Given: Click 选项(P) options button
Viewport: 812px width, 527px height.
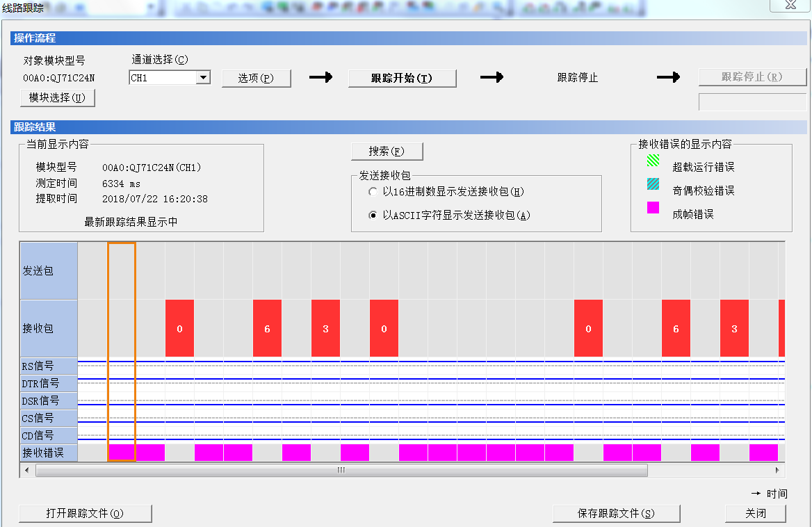Looking at the screenshot, I should (x=256, y=79).
